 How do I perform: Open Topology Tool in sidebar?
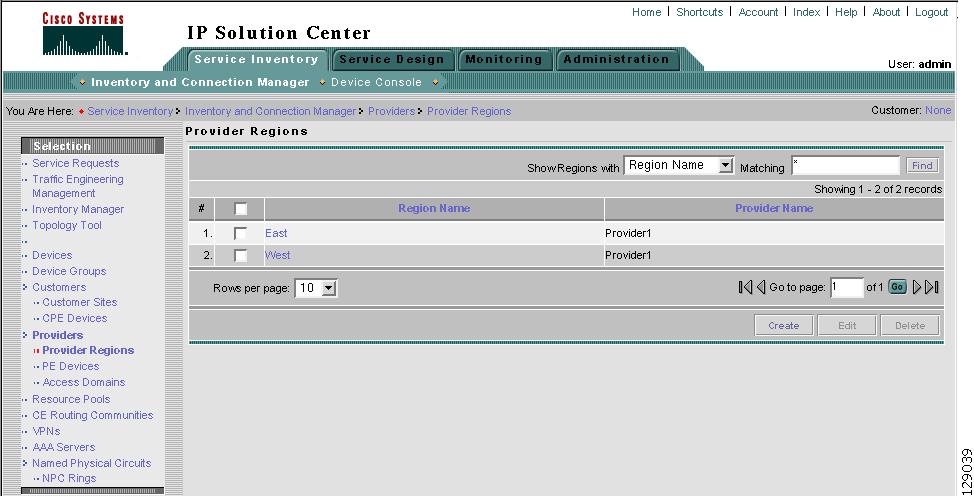tap(67, 226)
